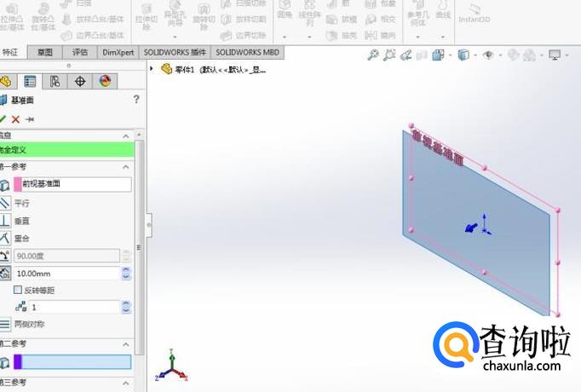
Task: Click the 边界凸台/基体 boundary boss button
Action: click(x=93, y=36)
